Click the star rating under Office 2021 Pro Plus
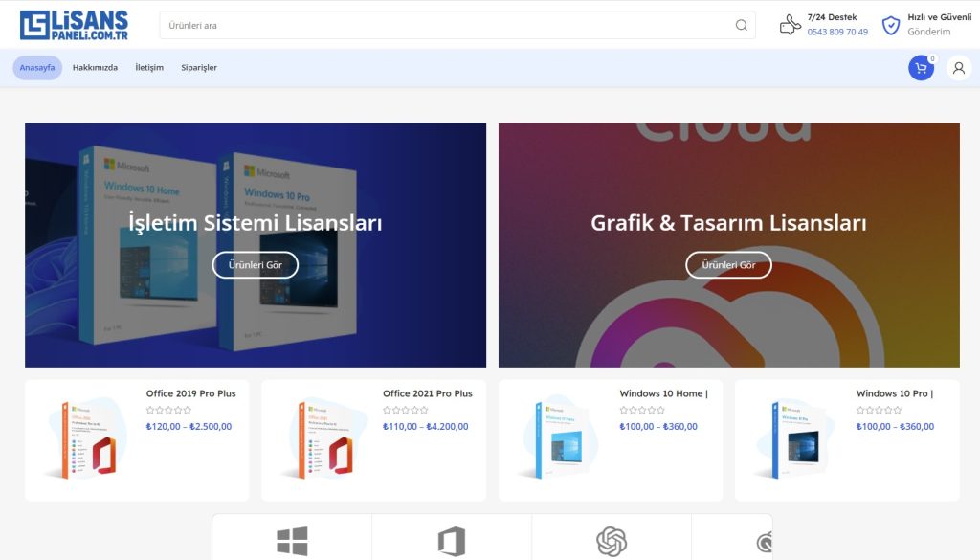The image size is (980, 560). coord(406,410)
